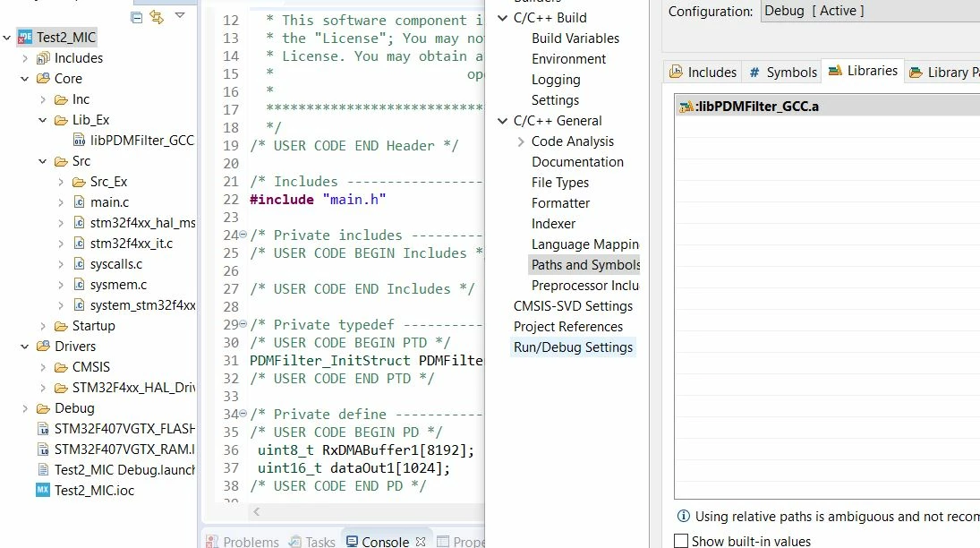The height and width of the screenshot is (548, 980).
Task: Select stm32f4xx_hal_msp file in tree
Action: [x=142, y=223]
